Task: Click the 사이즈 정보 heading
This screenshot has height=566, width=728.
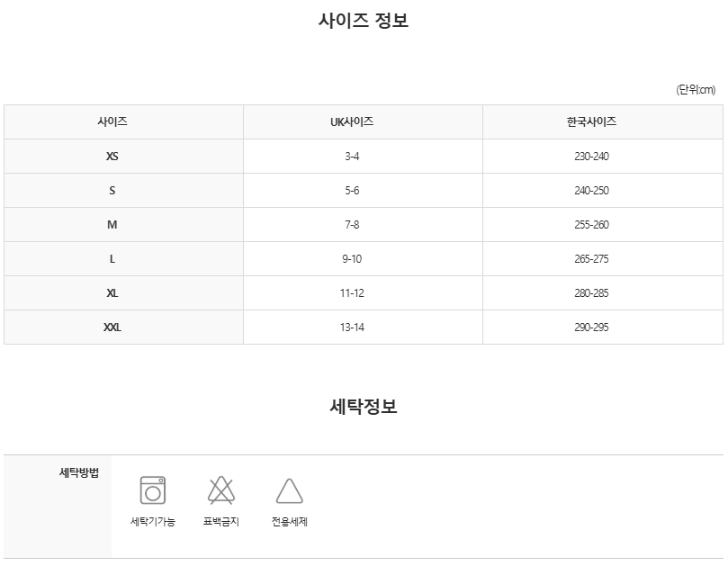Action: pos(363,21)
